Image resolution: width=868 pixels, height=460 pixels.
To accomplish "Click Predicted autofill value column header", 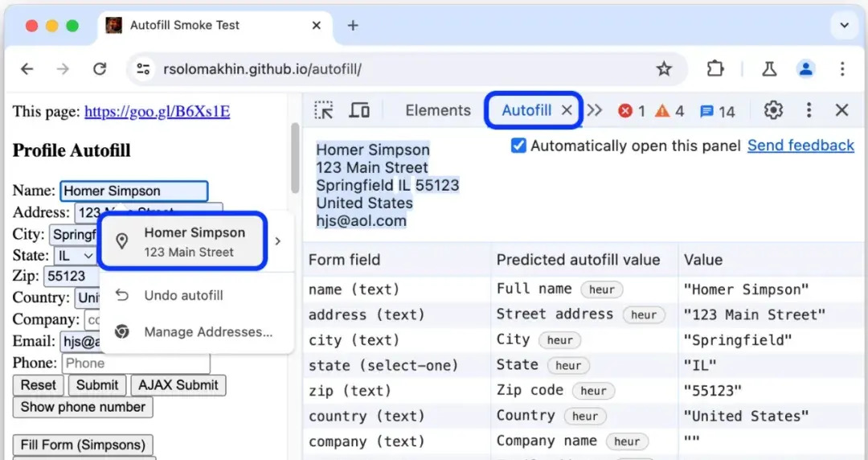I will [x=584, y=260].
